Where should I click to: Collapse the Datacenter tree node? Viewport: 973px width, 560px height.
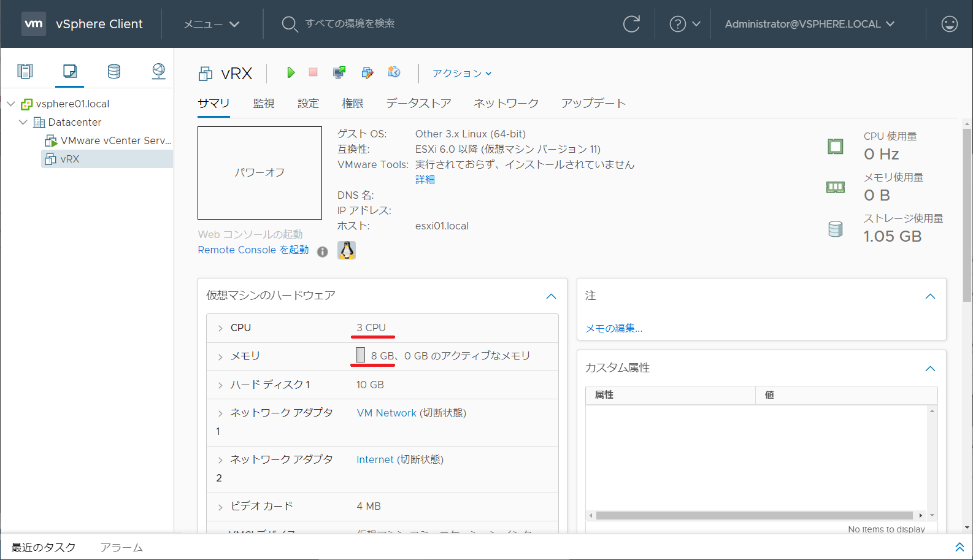23,122
